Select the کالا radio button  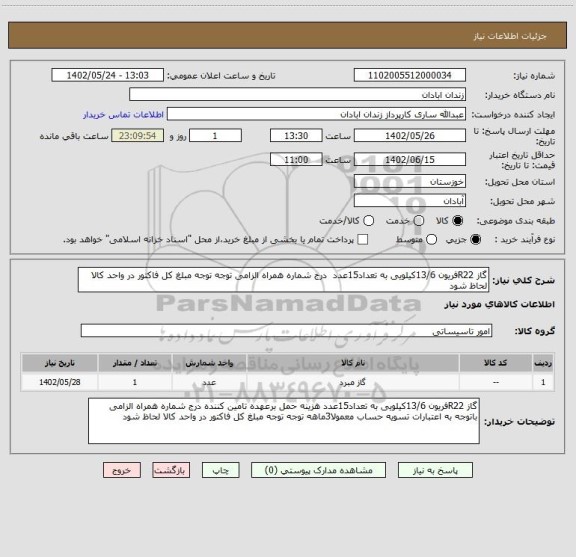(x=458, y=221)
